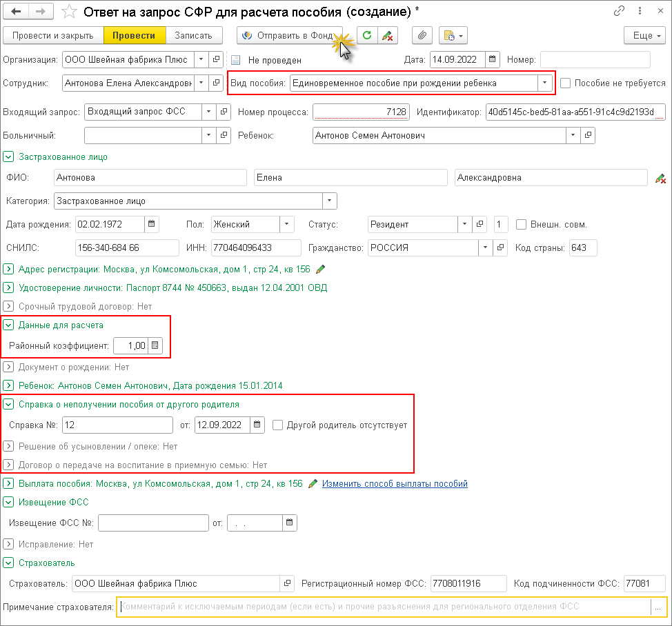Follow 'Изменить способ выплаты пособий' link

click(x=395, y=484)
